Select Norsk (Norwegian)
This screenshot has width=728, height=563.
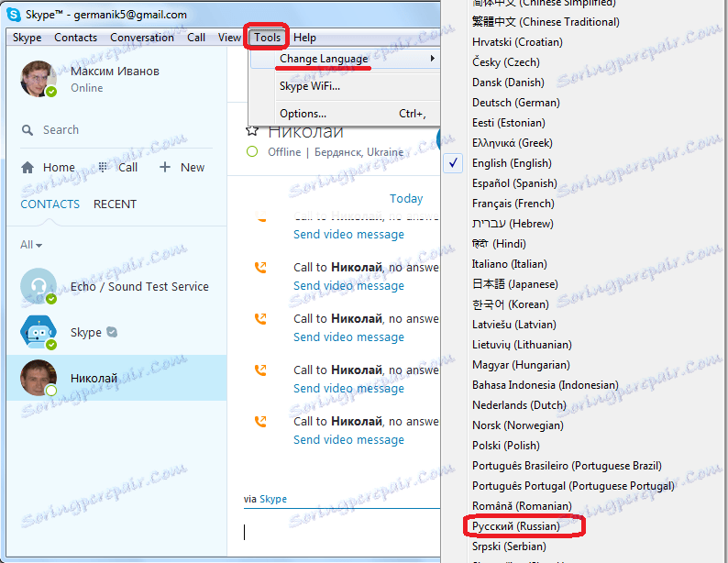click(518, 425)
